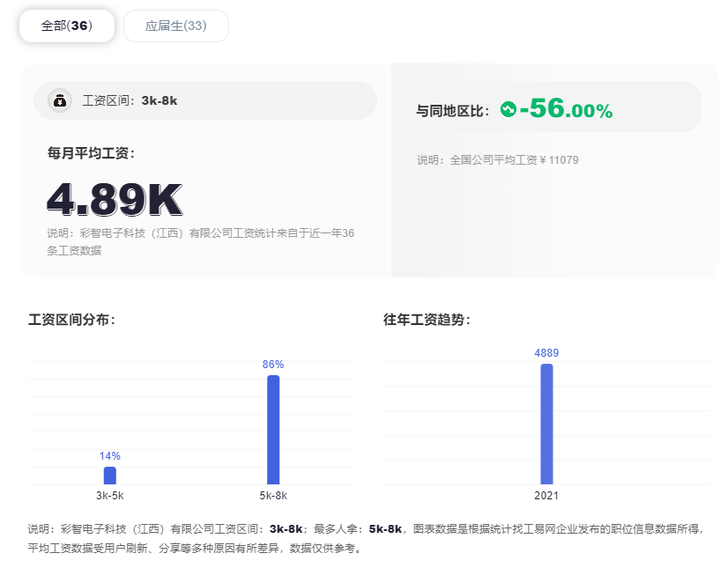Click the money bag salary icon
This screenshot has width=720, height=568.
60,100
